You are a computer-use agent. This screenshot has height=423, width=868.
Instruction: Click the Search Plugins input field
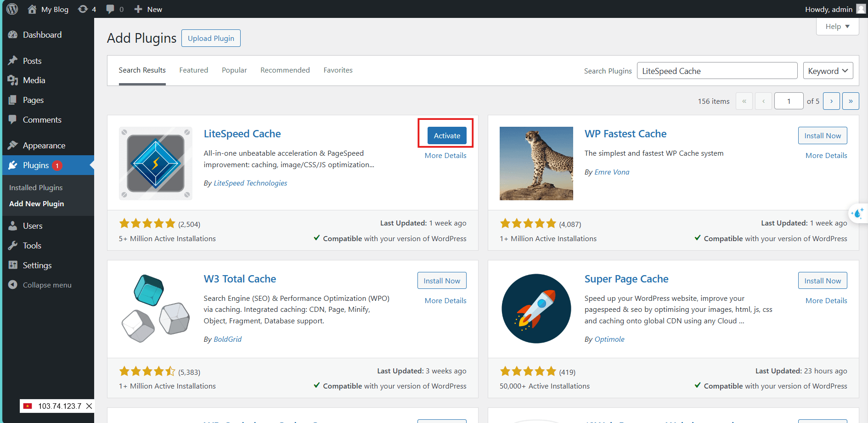point(717,71)
